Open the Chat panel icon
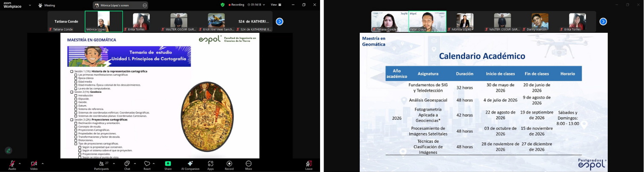The image size is (644, 172). pyautogui.click(x=127, y=163)
